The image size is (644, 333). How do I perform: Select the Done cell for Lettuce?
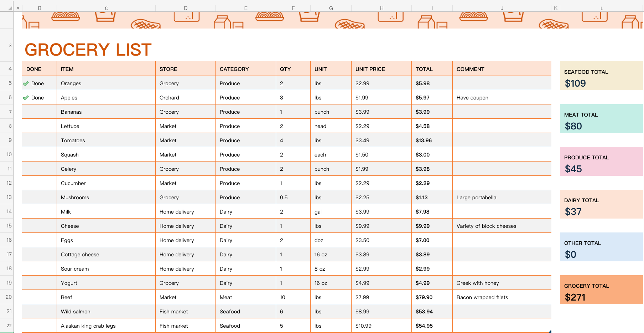[40, 126]
